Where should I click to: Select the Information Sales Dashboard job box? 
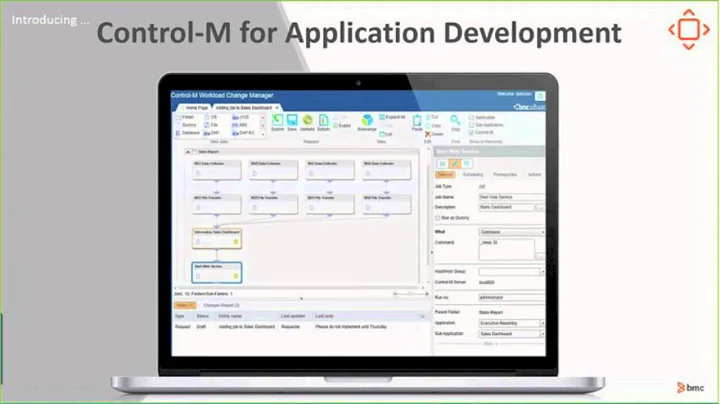coord(217,238)
